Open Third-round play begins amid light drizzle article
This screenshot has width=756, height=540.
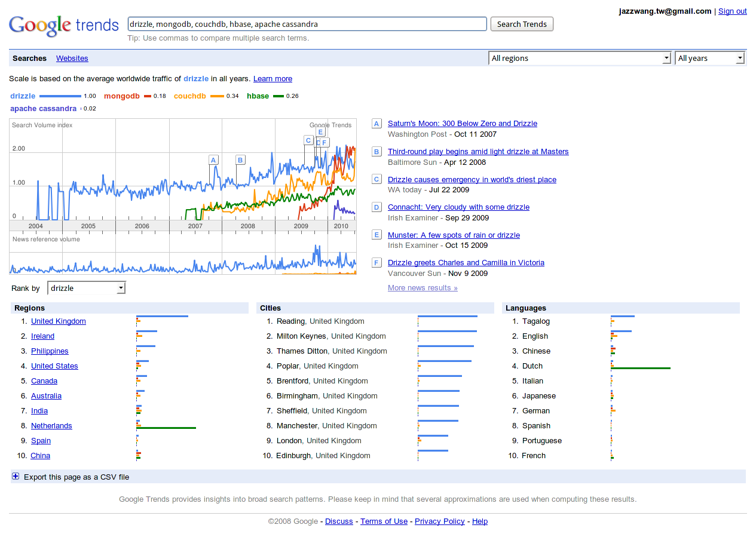click(x=478, y=152)
